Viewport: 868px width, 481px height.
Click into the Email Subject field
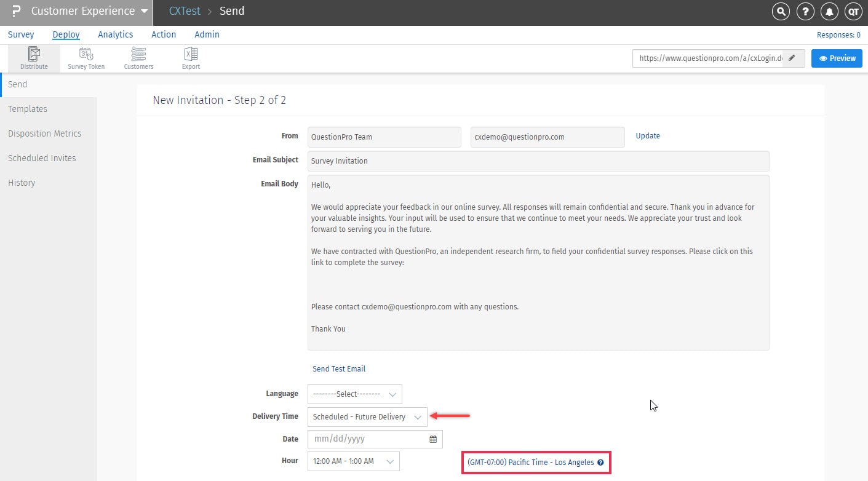click(x=538, y=161)
